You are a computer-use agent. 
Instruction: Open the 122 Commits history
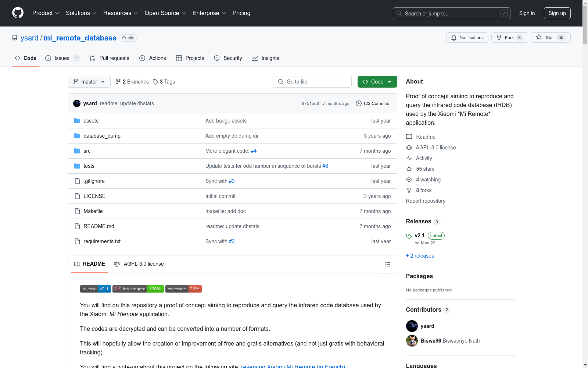pos(372,103)
